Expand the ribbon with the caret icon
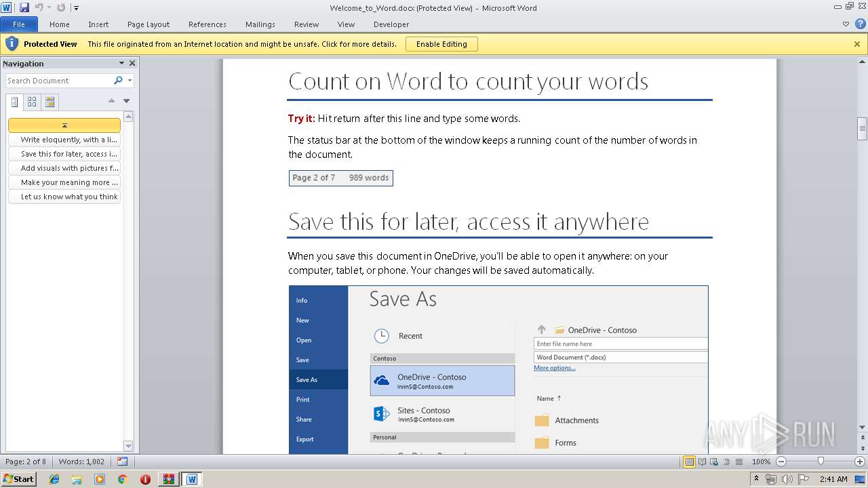Screen dimensions: 868x488 pyautogui.click(x=846, y=24)
